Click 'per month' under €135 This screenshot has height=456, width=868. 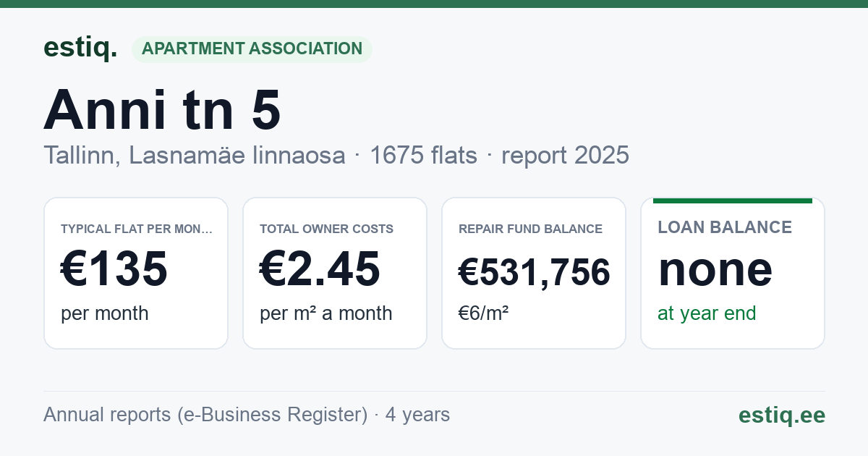click(x=105, y=313)
